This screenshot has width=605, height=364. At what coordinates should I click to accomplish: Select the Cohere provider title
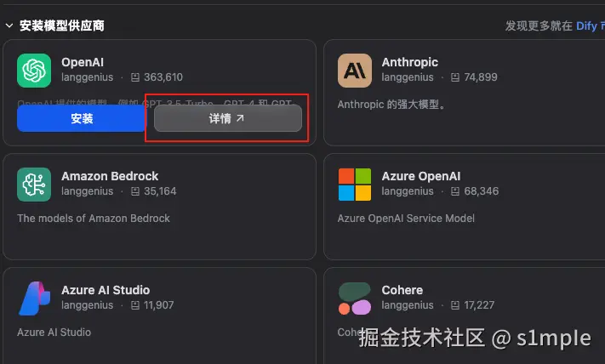point(402,290)
